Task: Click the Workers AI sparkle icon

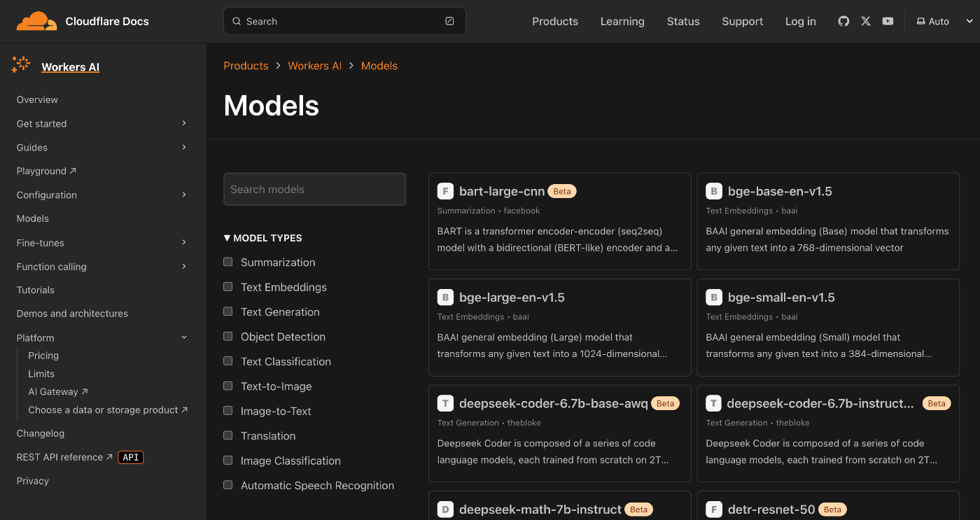Action: (20, 64)
